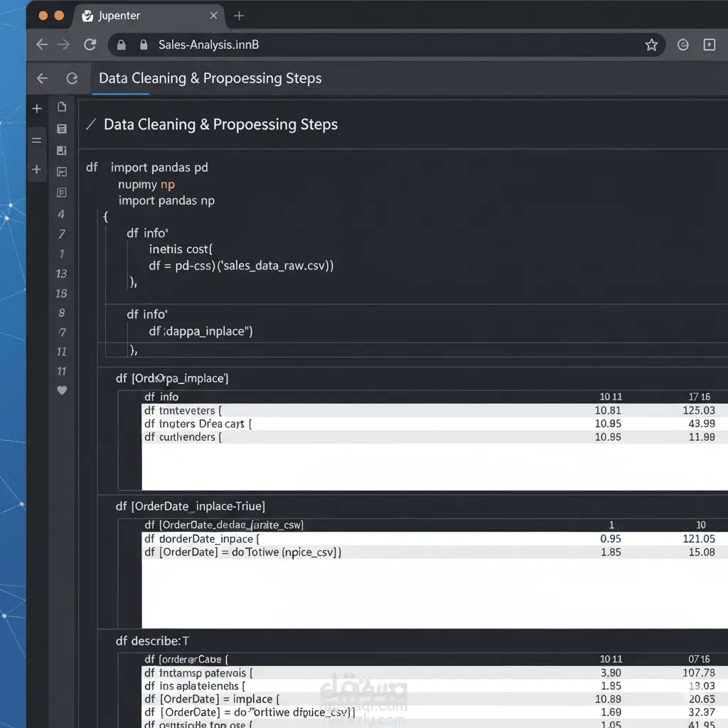Click the row 'df inɑters Drea cars ['
This screenshot has height=728, width=728.
(434, 424)
